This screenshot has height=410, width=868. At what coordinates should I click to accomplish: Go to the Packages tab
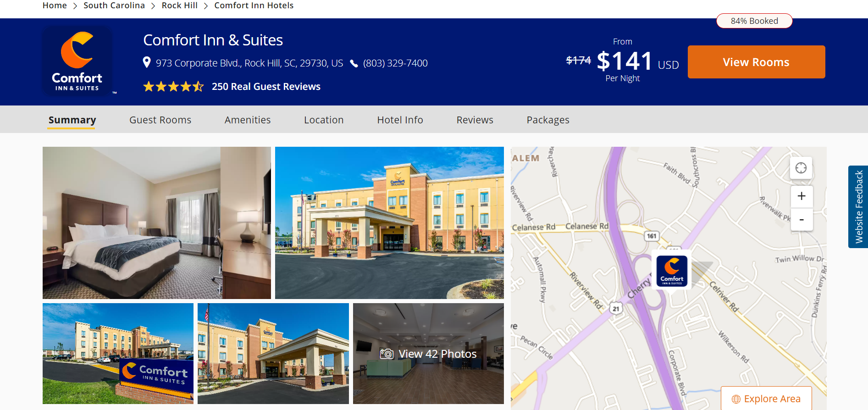[548, 120]
